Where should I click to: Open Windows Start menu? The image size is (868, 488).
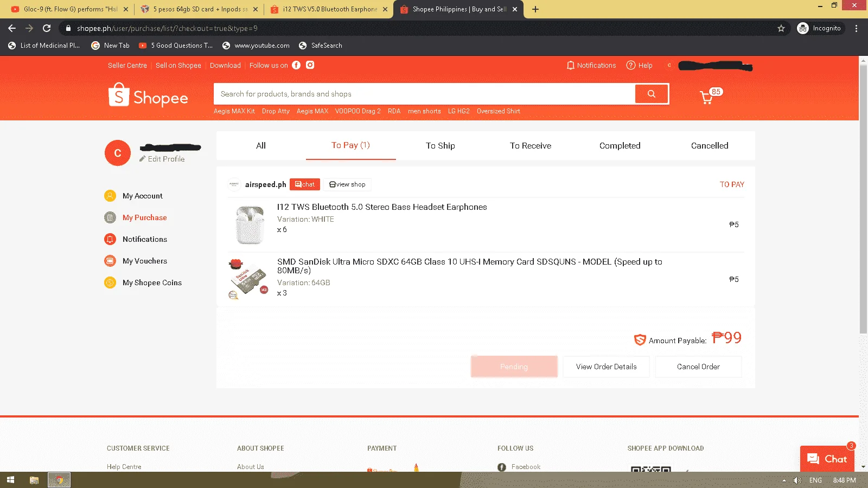tap(10, 480)
